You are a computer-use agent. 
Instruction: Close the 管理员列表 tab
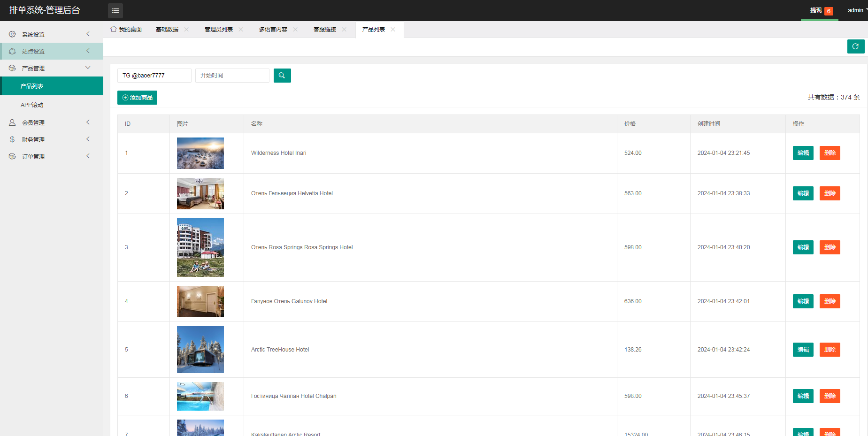coord(241,30)
